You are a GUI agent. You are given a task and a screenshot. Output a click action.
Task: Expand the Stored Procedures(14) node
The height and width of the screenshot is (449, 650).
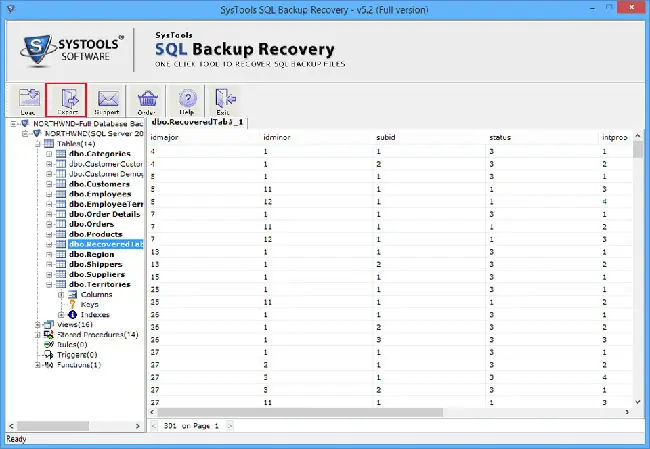click(37, 334)
